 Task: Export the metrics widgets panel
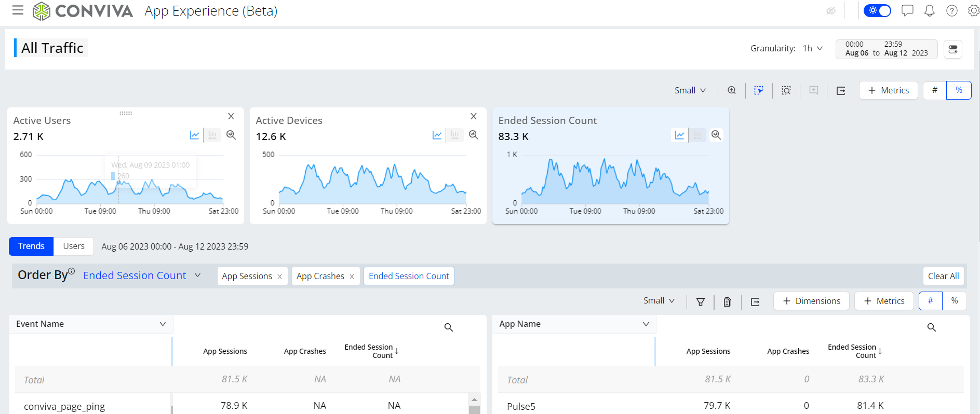[841, 91]
